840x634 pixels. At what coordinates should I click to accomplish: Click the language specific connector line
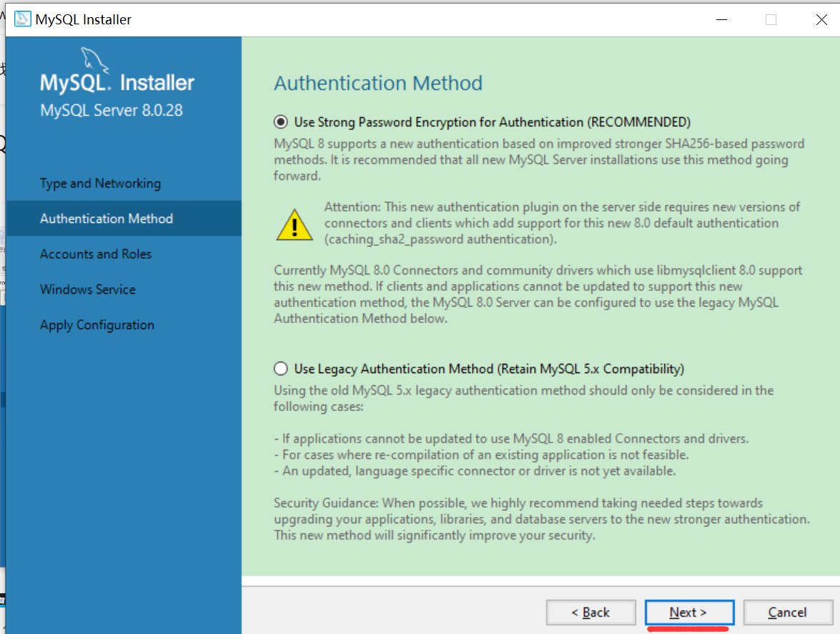pos(475,471)
